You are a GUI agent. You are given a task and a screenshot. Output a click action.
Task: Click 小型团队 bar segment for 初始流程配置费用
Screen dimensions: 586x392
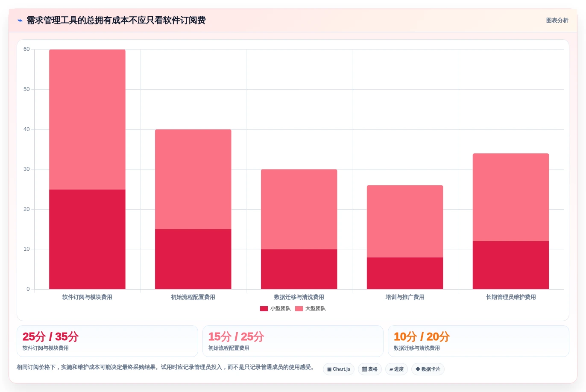pos(193,259)
